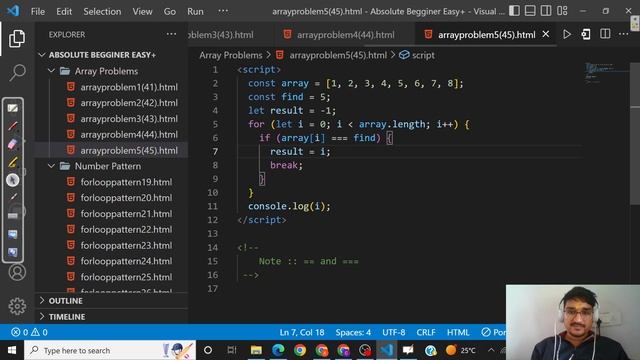This screenshot has height=360, width=640.
Task: Click the Windows taskbar search box
Action: tap(110, 350)
